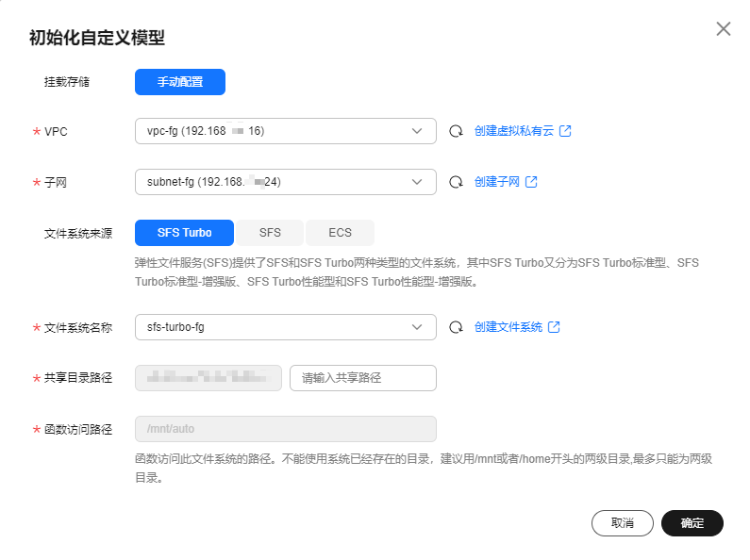The height and width of the screenshot is (560, 750).
Task: Click external link icon beside 创建文件系统
Action: click(x=554, y=327)
